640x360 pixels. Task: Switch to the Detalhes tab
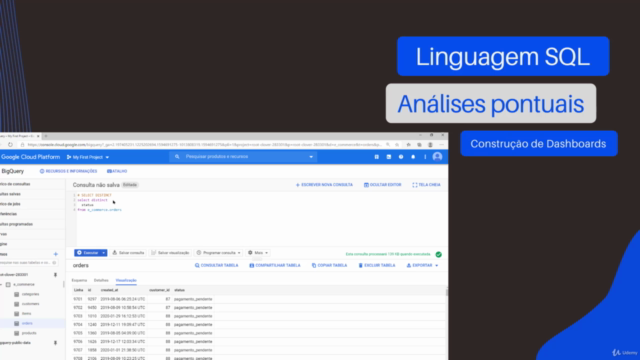point(101,280)
